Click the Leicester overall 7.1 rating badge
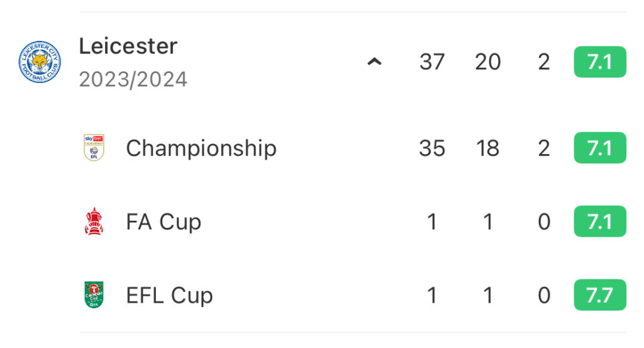 coord(599,62)
